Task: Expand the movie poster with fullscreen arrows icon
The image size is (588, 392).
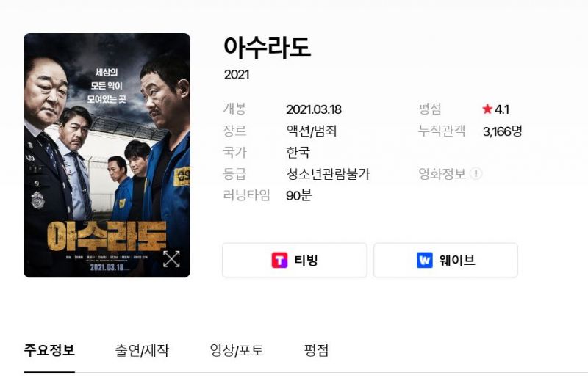Action: [171, 259]
